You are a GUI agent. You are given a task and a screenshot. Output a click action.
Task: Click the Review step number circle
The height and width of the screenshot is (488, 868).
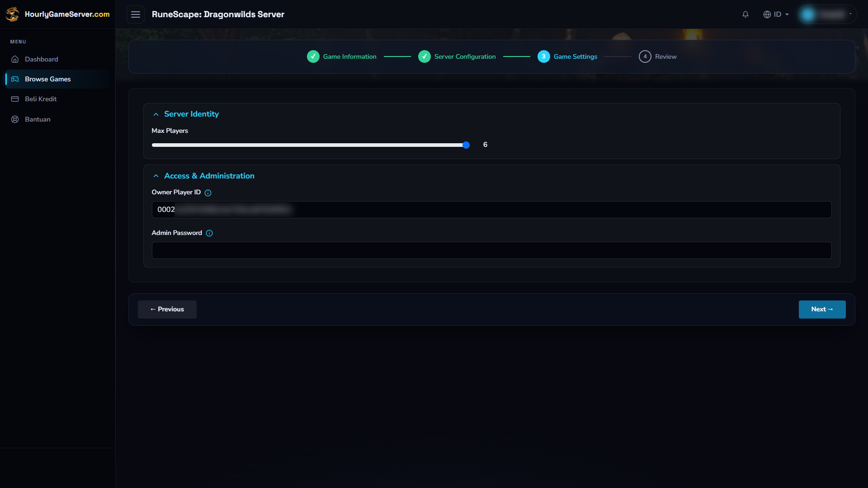point(645,56)
